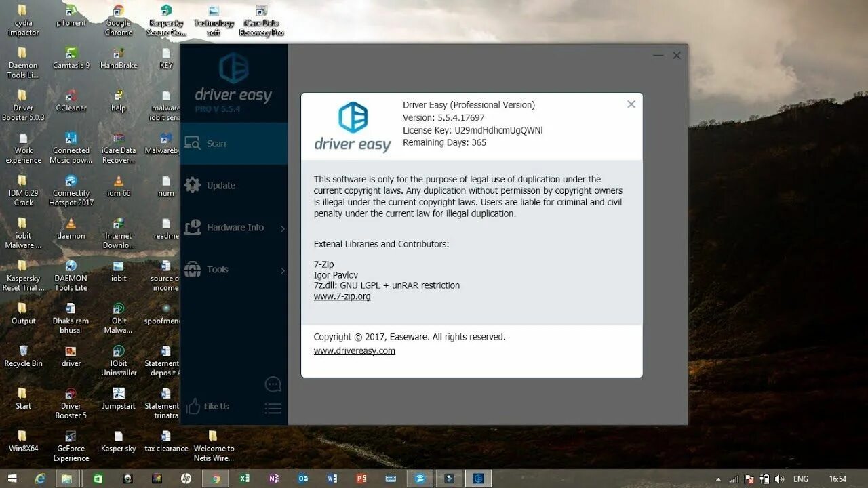Select the Technology soft desktop icon
This screenshot has height=488, width=868.
[x=214, y=20]
